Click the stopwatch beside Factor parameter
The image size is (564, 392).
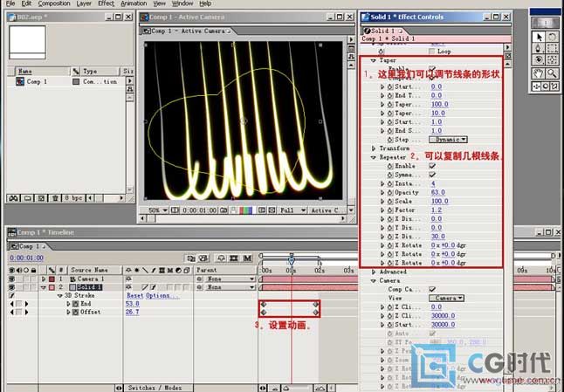390,210
